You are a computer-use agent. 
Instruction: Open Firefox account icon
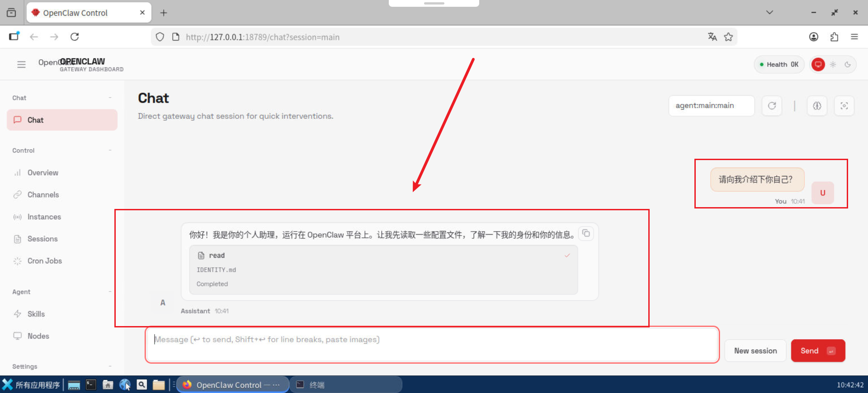coord(814,37)
